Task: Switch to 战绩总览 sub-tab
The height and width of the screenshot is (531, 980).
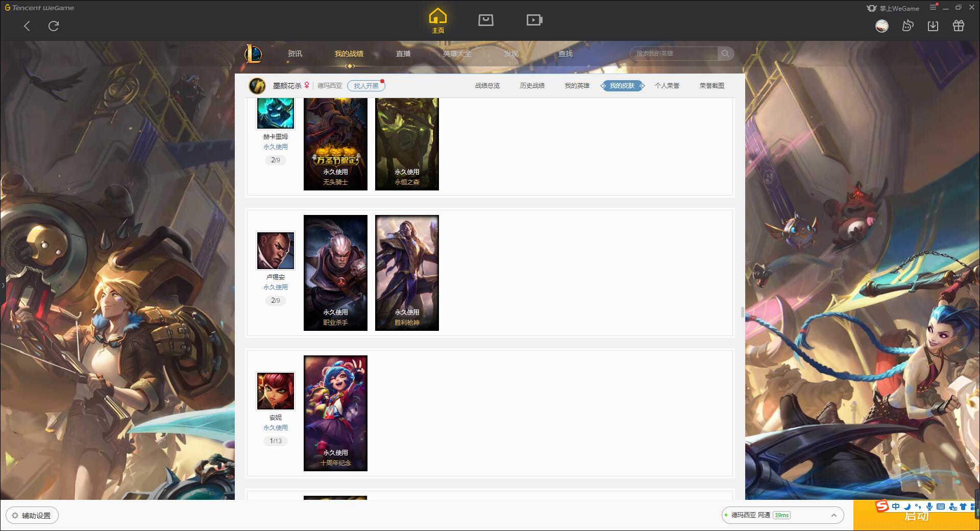Action: 487,86
